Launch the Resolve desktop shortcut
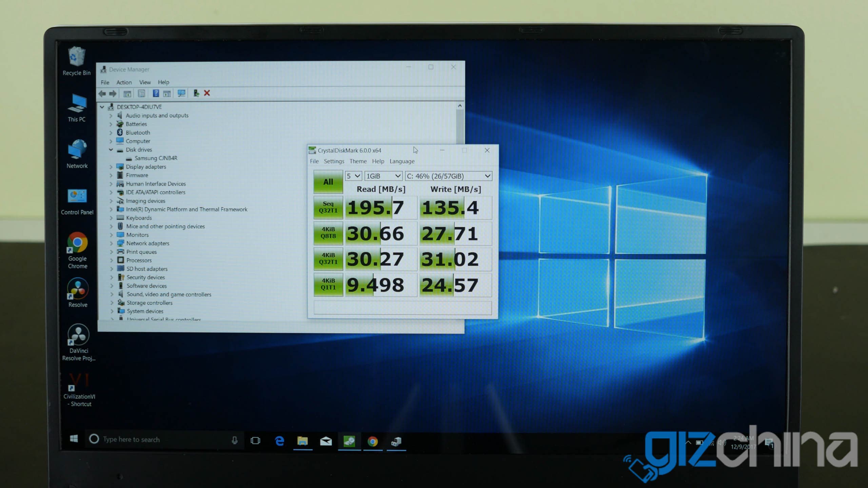 (78, 293)
